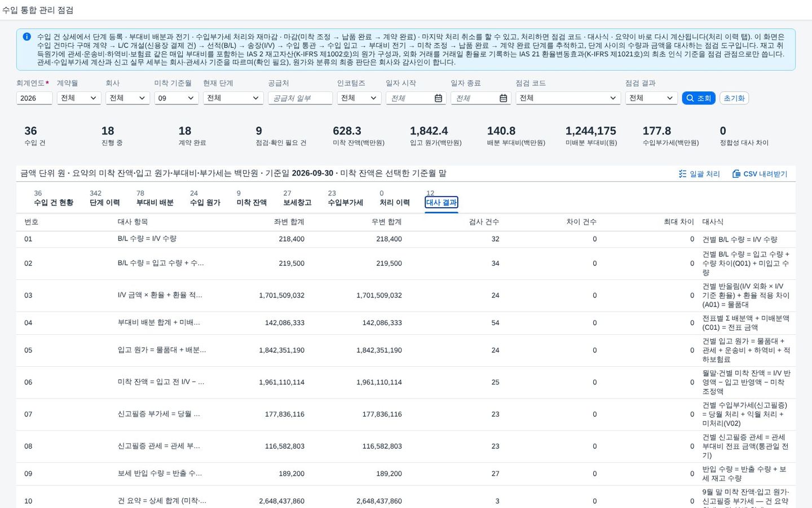Open calendar picker for 일자 종료
The width and height of the screenshot is (812, 508).
click(x=503, y=98)
